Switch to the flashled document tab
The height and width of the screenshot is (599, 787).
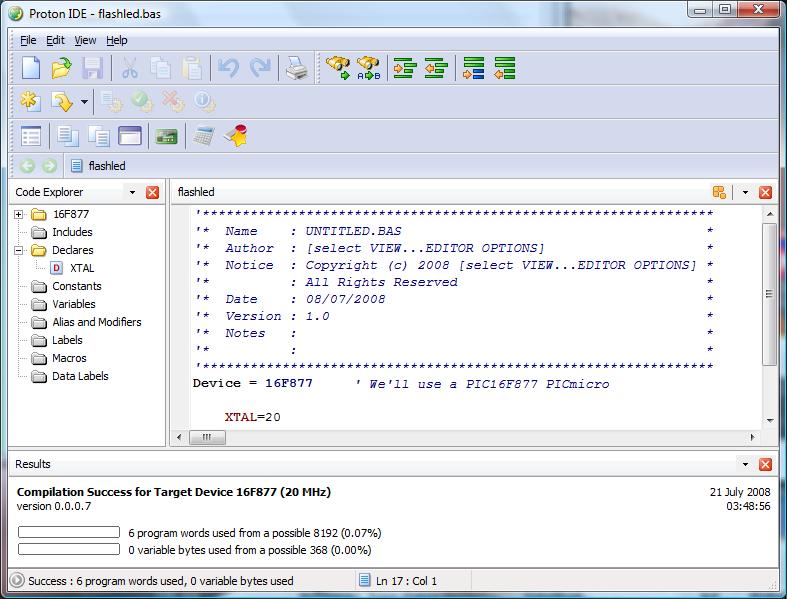[98, 166]
